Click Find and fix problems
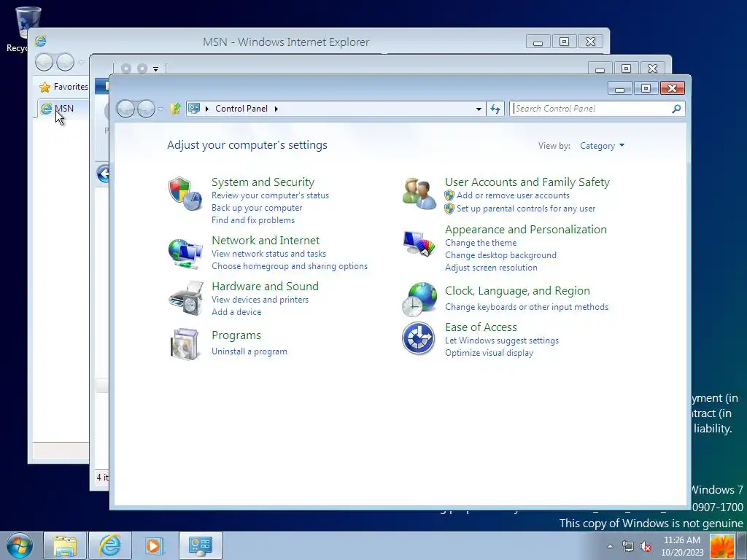 click(253, 220)
